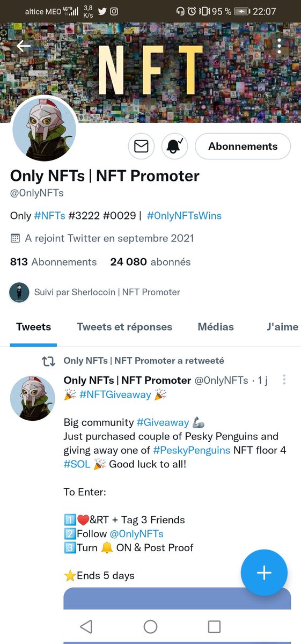
Task: Open the #NFTs hashtag in bio
Action: coord(49,216)
